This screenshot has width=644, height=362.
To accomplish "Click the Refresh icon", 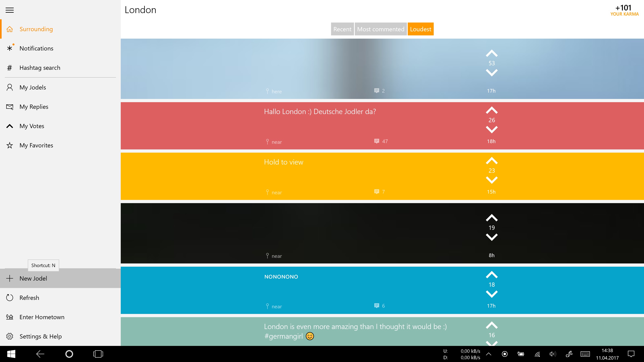I will point(9,298).
